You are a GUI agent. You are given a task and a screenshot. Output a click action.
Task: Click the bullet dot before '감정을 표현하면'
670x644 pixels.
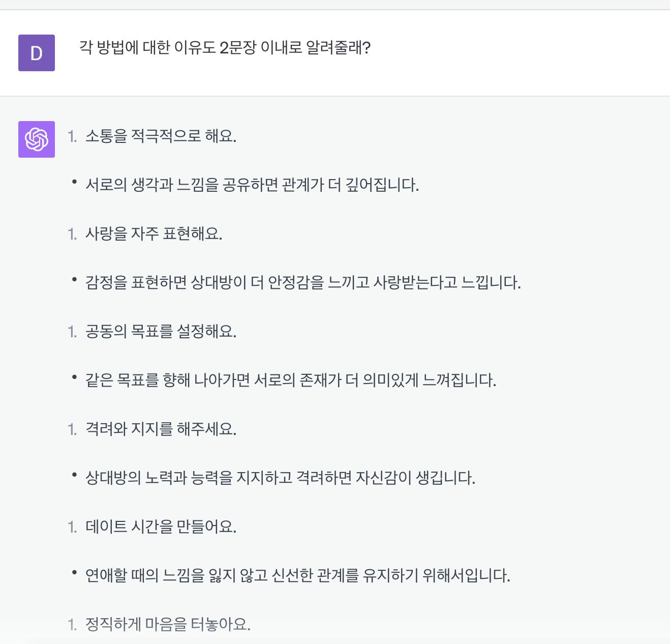tap(74, 279)
